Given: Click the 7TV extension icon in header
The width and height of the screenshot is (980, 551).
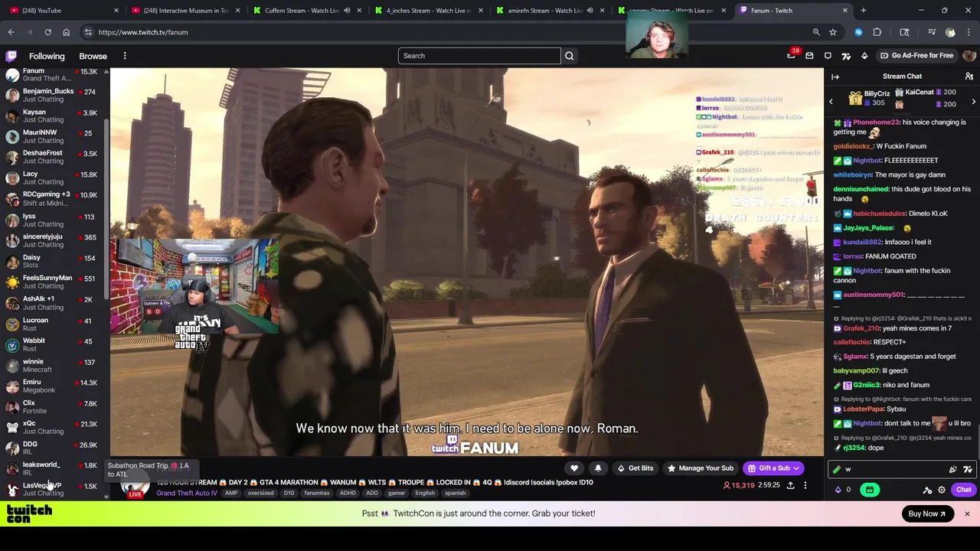Looking at the screenshot, I should point(846,56).
